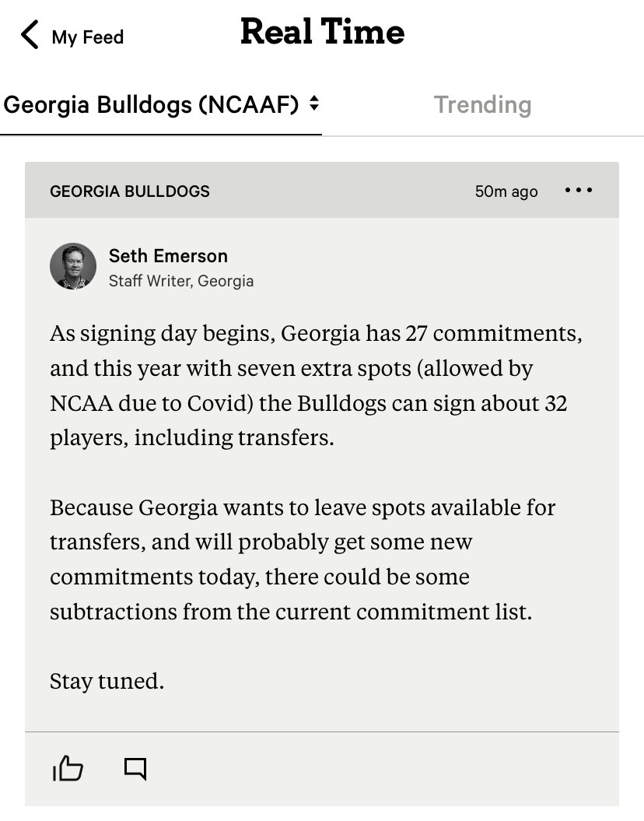Select the Georgia Bulldogs (NCAAF) tab

152,105
